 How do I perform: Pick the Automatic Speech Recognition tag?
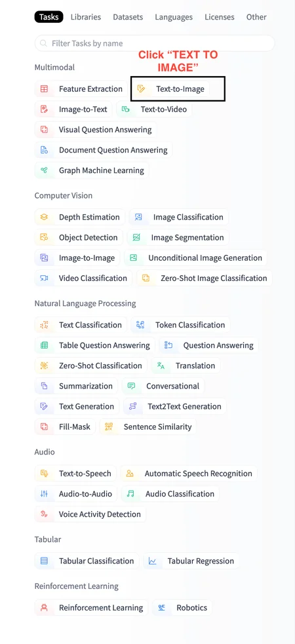[189, 474]
